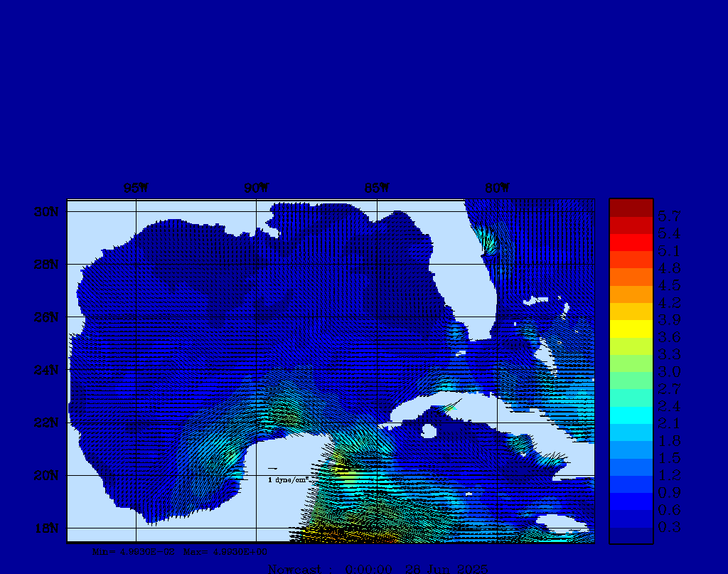Click the dark red top color bar swatch

click(x=631, y=207)
